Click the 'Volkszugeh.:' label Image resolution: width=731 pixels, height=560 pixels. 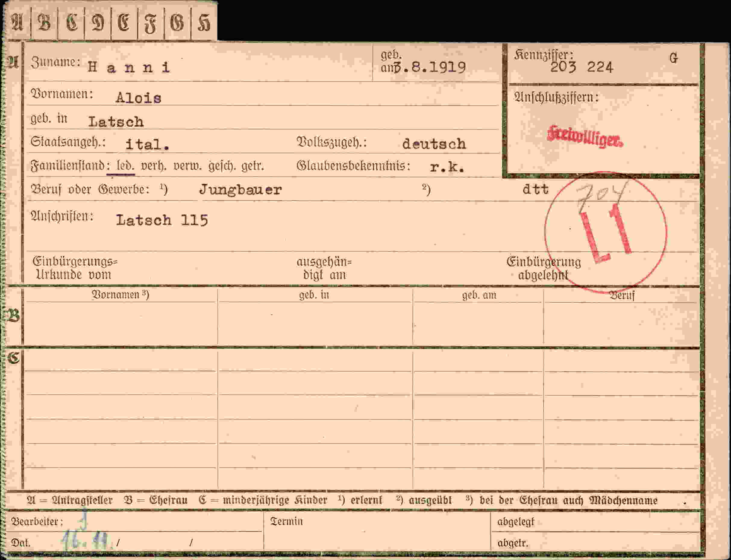point(332,143)
